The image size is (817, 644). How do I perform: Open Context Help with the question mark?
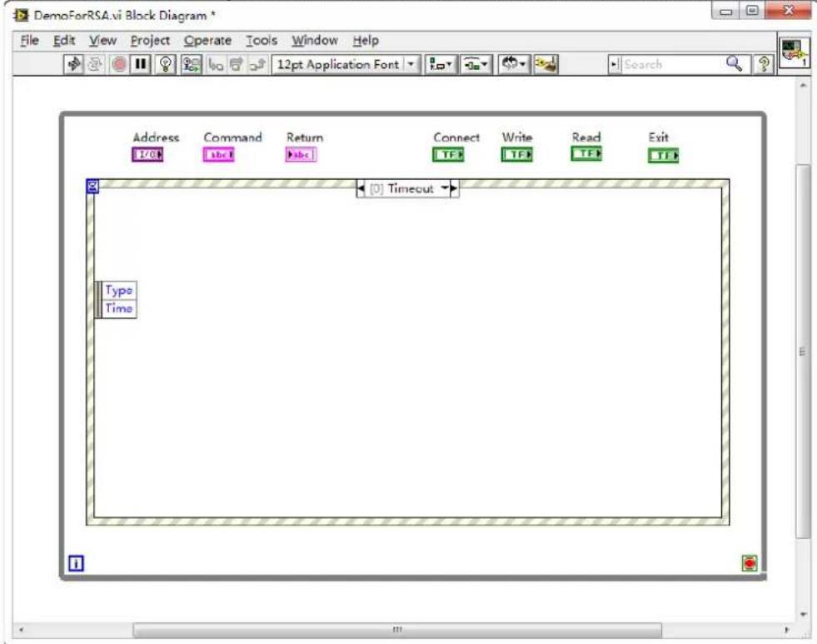click(764, 64)
